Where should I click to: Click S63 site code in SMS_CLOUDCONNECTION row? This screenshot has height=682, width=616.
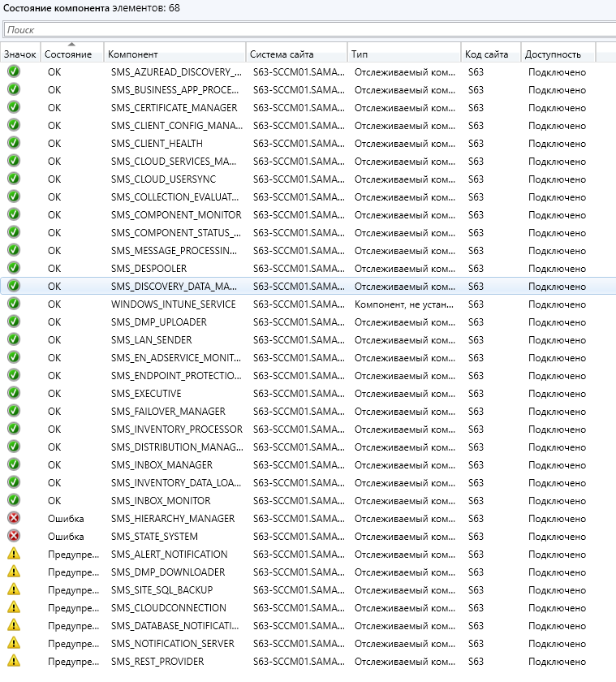tap(476, 607)
